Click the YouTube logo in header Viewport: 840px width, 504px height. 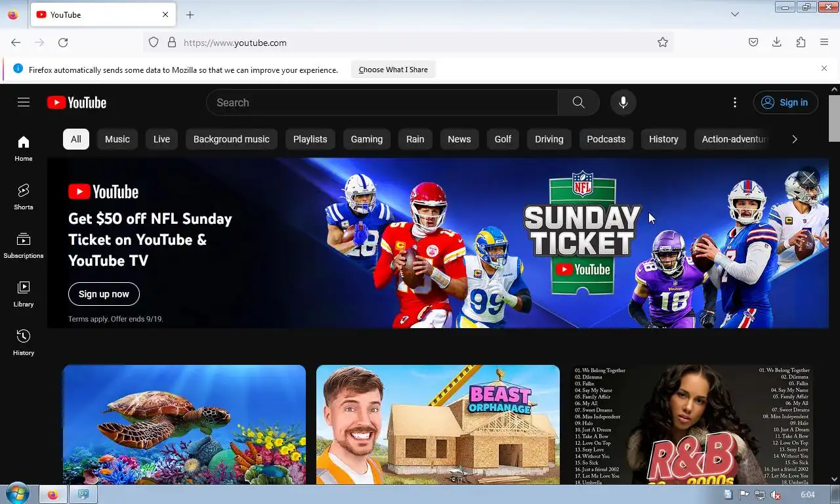[x=77, y=102]
